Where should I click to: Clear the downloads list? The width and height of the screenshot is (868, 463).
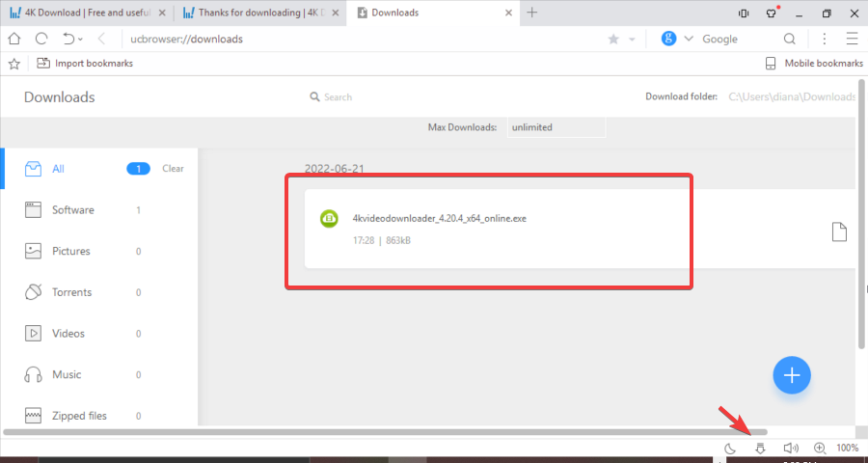coord(173,169)
